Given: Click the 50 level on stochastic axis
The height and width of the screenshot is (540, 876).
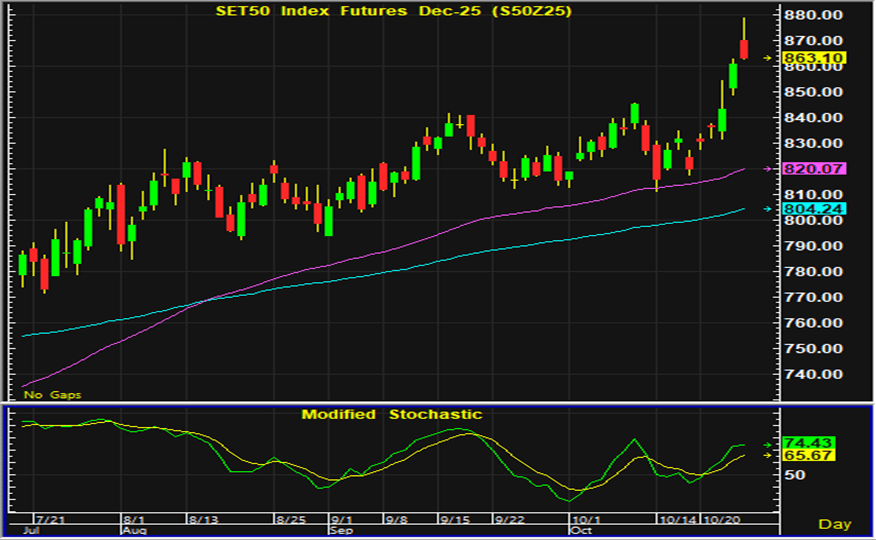Looking at the screenshot, I should click(x=794, y=475).
